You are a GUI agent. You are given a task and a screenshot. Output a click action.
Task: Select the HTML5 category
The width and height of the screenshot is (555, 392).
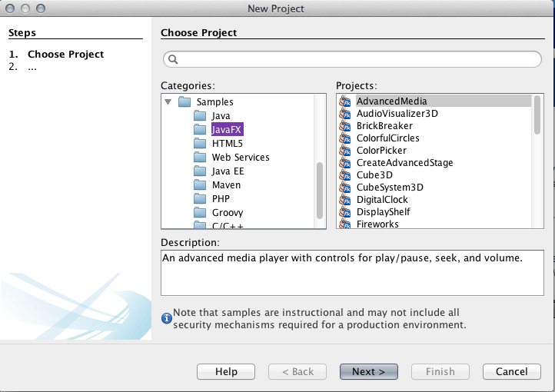tap(228, 144)
